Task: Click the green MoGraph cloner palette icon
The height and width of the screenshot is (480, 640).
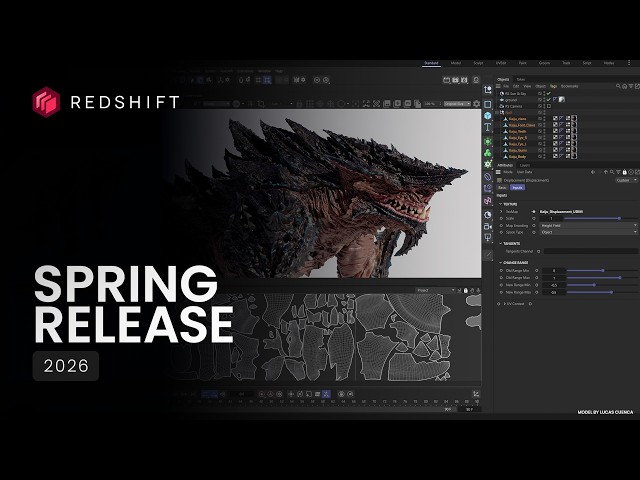Action: point(487,153)
